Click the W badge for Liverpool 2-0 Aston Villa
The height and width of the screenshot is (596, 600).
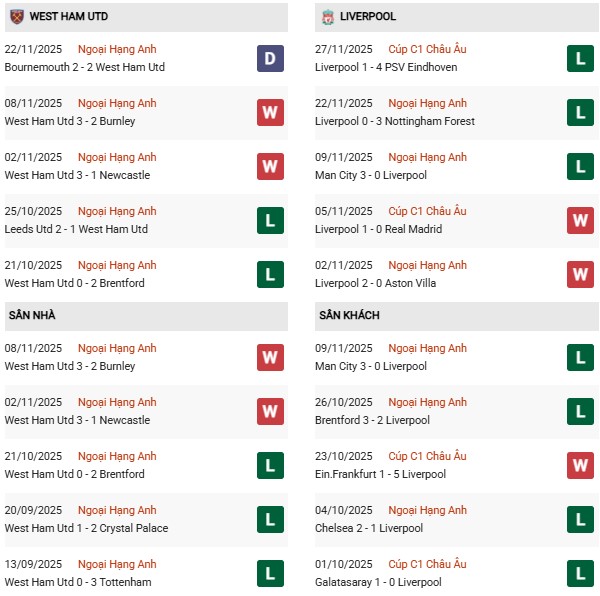[x=580, y=275]
